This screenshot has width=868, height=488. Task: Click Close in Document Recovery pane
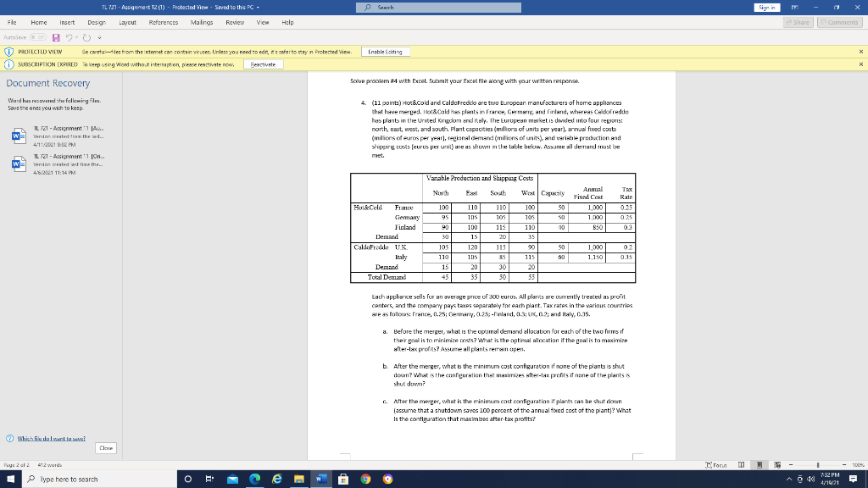104,448
